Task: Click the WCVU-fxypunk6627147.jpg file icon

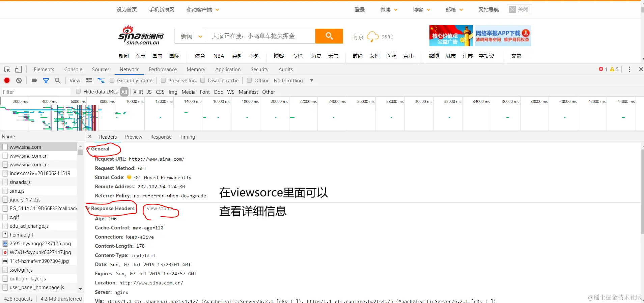Action: pyautogui.click(x=5, y=252)
